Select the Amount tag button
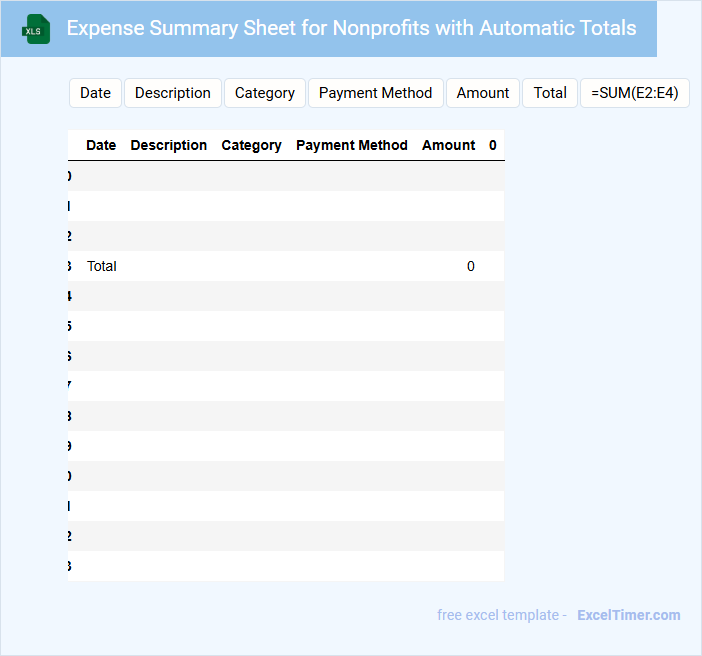Screen dimensions: 702x656 (483, 93)
